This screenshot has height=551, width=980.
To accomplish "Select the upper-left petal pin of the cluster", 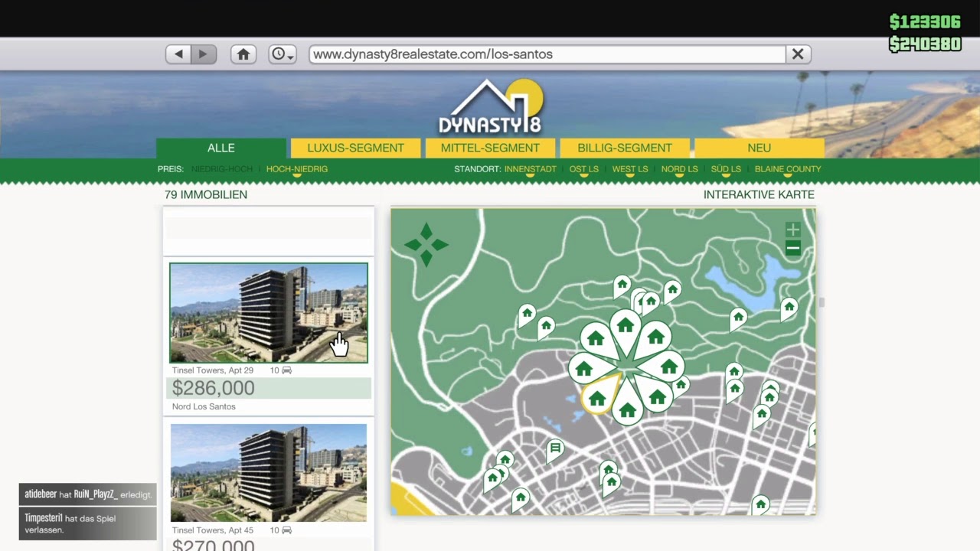I will (x=597, y=340).
